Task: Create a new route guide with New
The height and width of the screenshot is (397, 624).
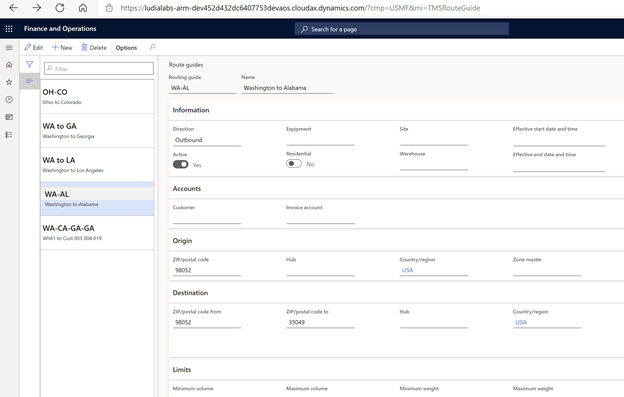Action: (x=62, y=48)
